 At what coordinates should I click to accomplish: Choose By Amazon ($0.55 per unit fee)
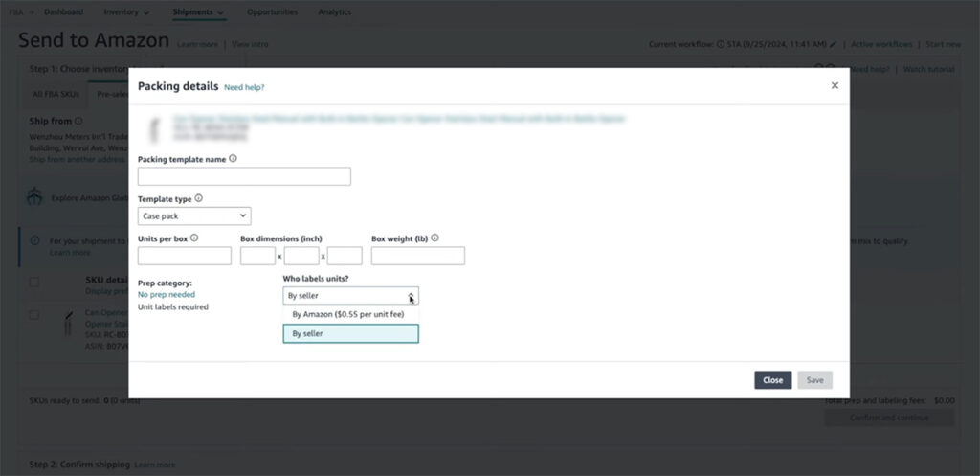[350, 315]
